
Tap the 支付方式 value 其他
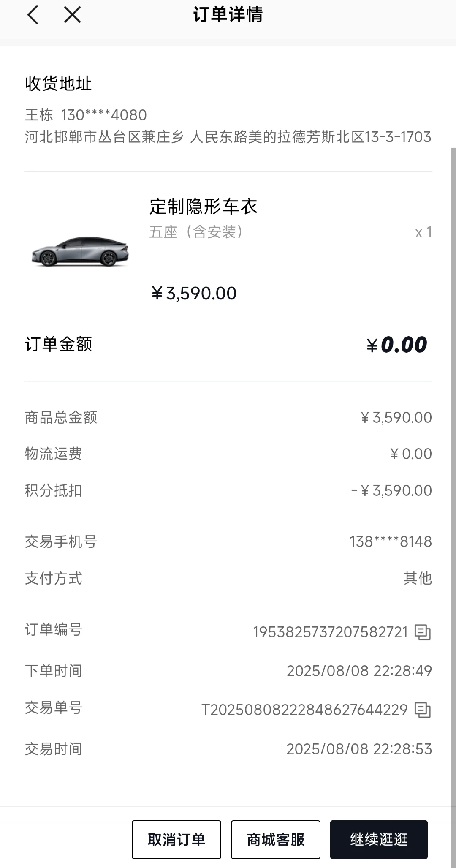point(418,578)
